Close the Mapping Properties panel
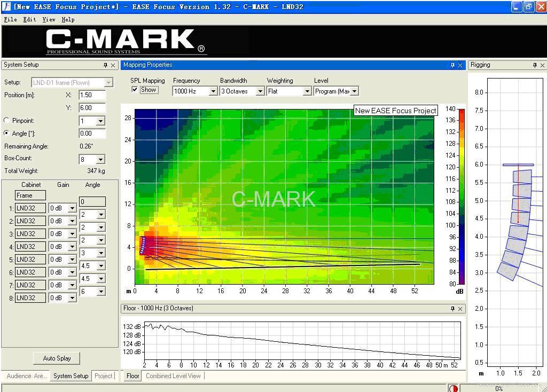 tap(460, 65)
